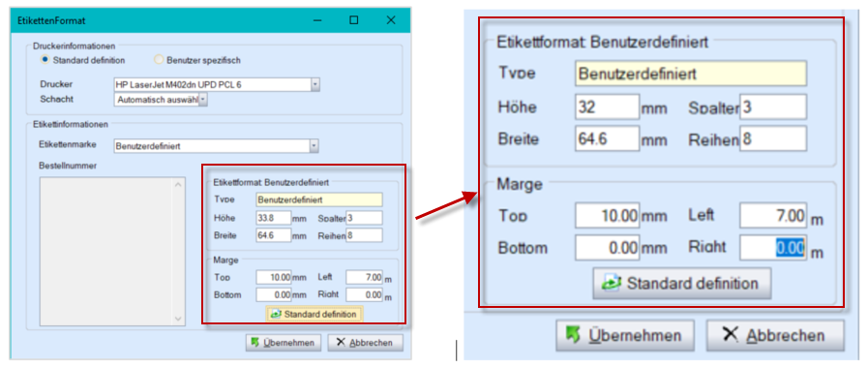This screenshot has width=868, height=367.
Task: Select the Benutzer spezifisch radio option
Action: [x=158, y=60]
